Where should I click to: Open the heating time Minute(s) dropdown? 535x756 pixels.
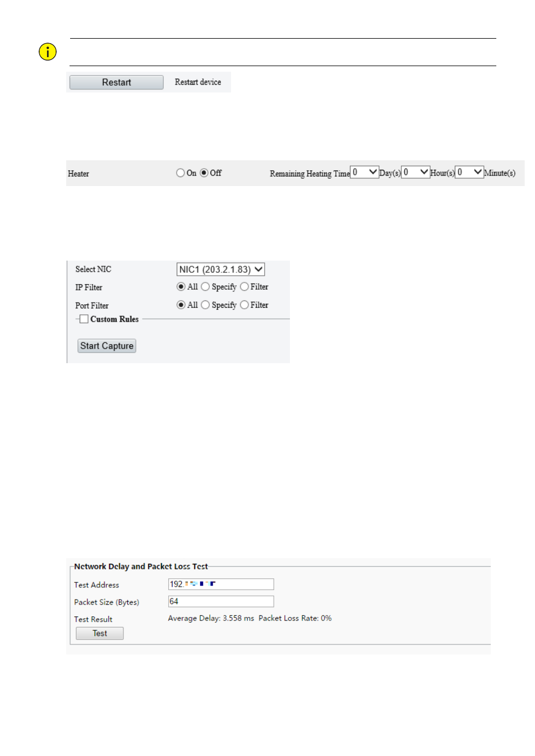[469, 172]
